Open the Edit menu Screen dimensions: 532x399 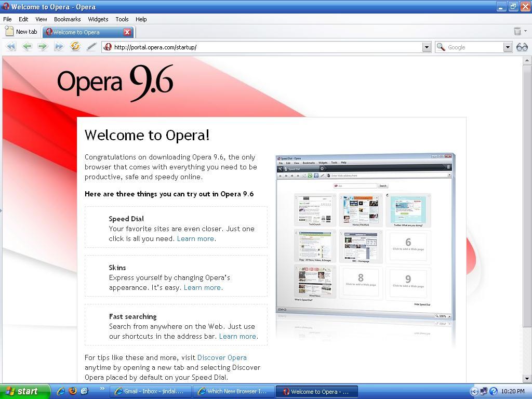pyautogui.click(x=23, y=19)
